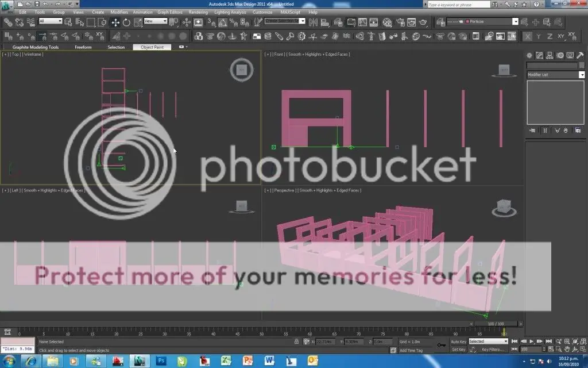Click the X coordinate entry field

[326, 342]
